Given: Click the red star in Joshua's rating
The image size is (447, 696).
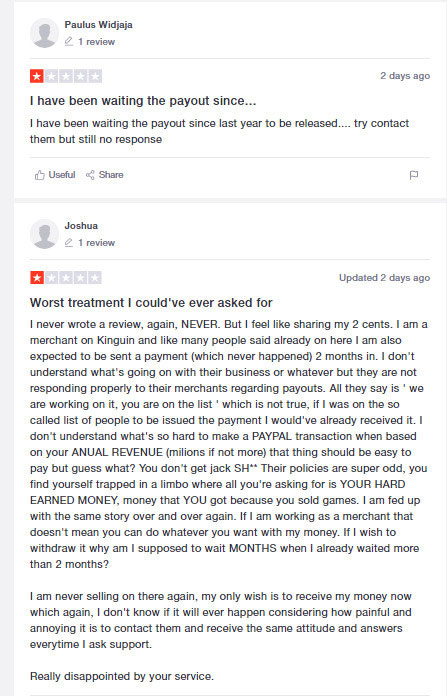Looking at the screenshot, I should [37, 278].
